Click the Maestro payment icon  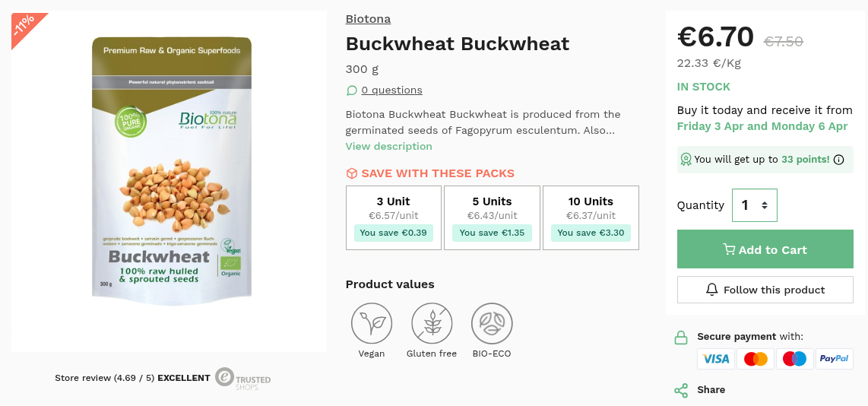coord(795,359)
